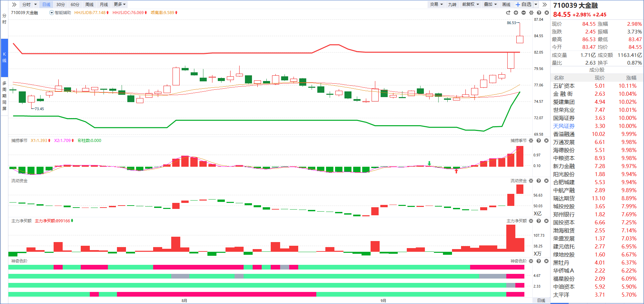
Task: Close the 主力净买额 indicator panel
Action: (x=546, y=221)
